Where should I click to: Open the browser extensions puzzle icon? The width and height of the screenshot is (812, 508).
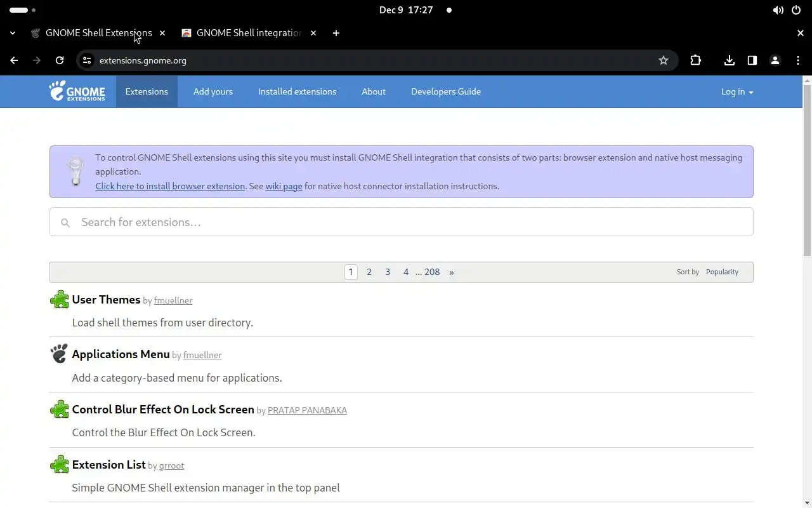(696, 60)
